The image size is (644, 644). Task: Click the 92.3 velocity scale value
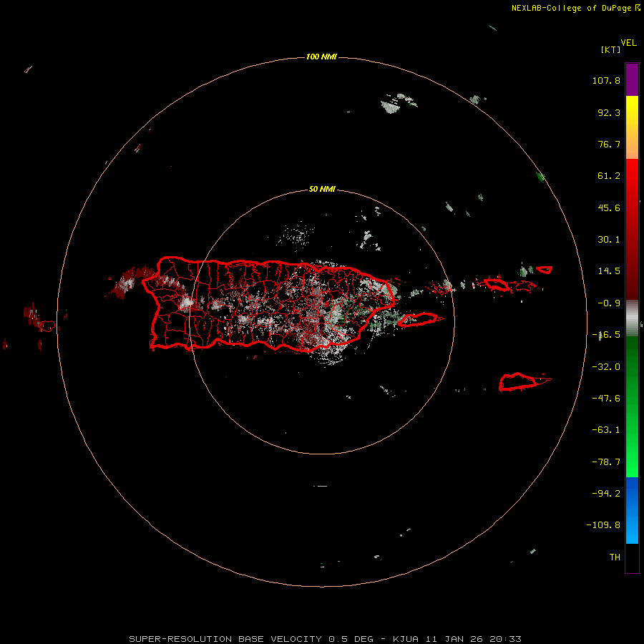[609, 112]
